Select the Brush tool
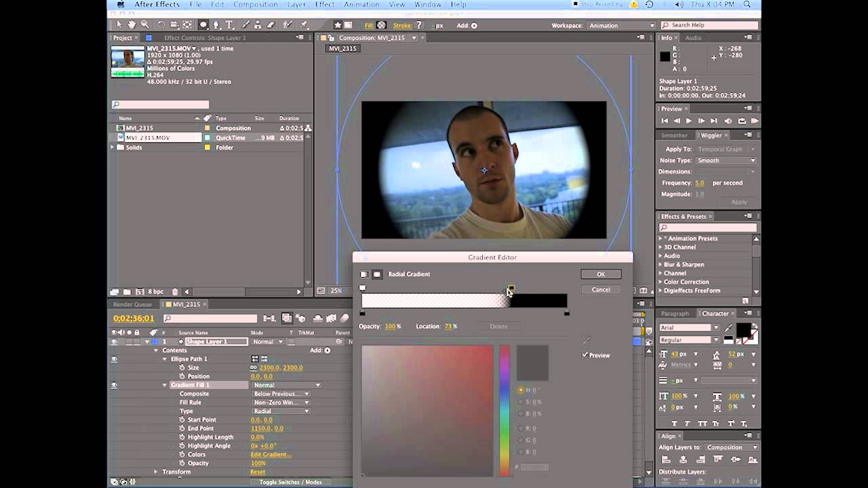Image resolution: width=868 pixels, height=488 pixels. [x=248, y=25]
